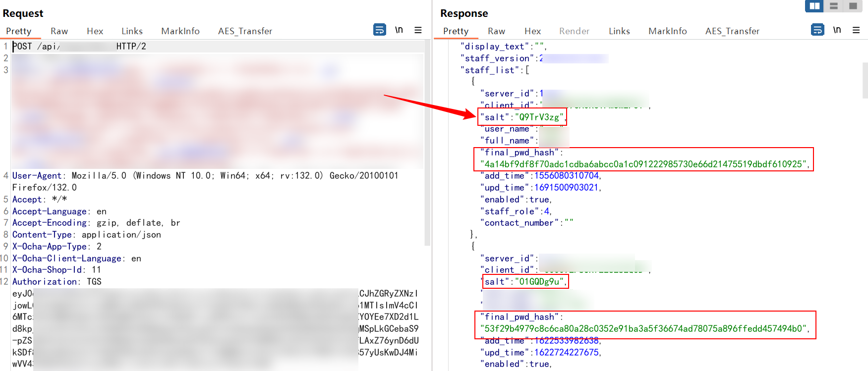Image resolution: width=868 pixels, height=371 pixels.
Task: Show non-printable chars (\n) in Response
Action: point(837,30)
